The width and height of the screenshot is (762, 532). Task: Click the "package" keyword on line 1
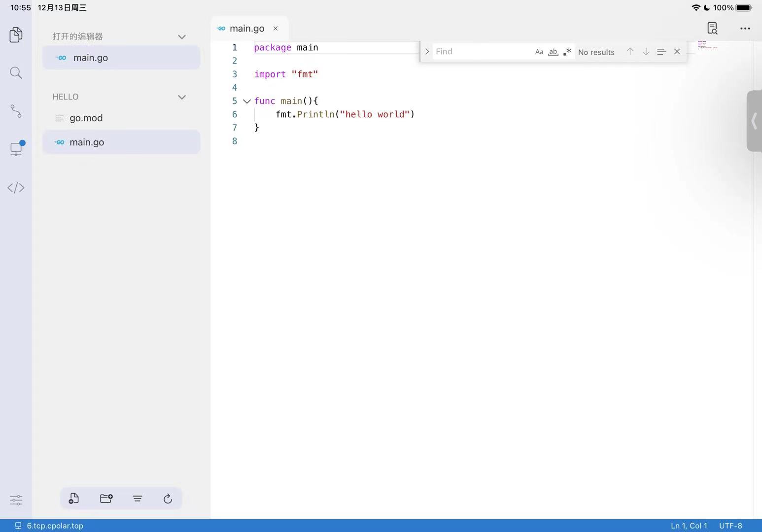coord(273,47)
